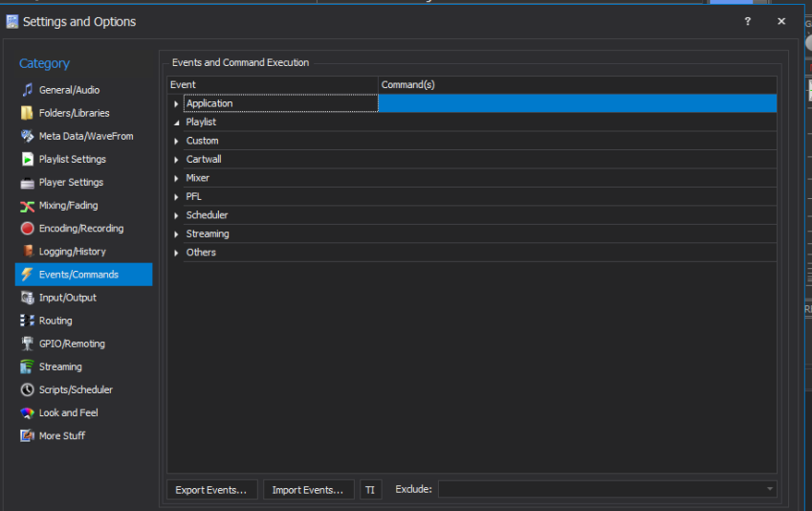Expand the Scheduler event group
This screenshot has width=812, height=511.
click(176, 215)
